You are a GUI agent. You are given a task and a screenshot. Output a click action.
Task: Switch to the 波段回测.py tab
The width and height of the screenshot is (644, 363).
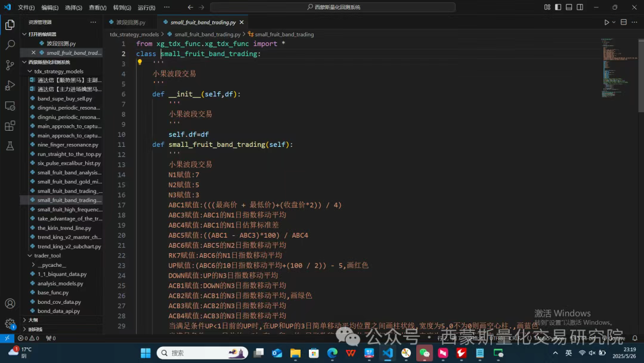pos(131,22)
